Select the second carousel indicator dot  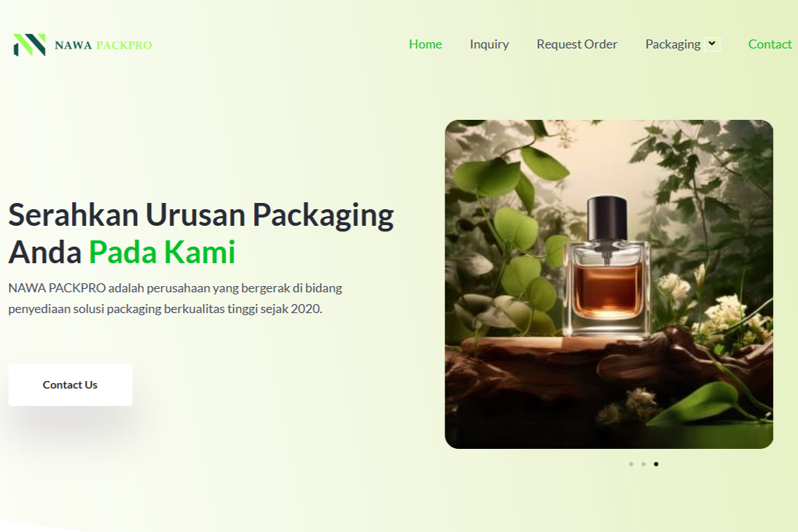click(644, 464)
